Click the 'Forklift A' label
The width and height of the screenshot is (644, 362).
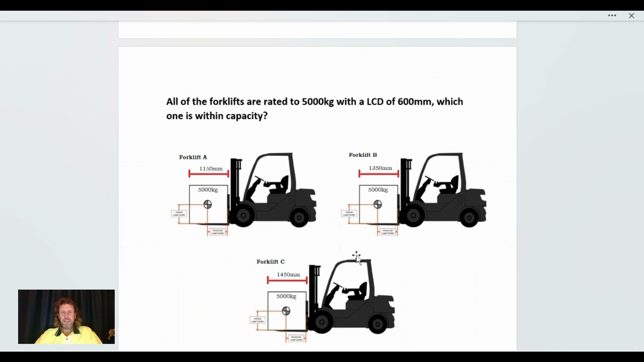click(x=193, y=157)
